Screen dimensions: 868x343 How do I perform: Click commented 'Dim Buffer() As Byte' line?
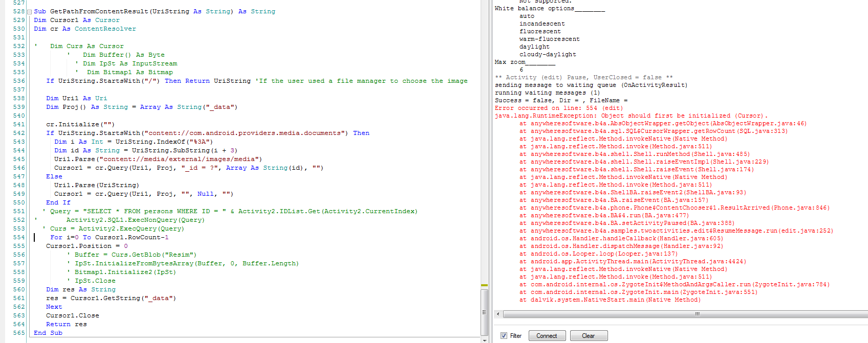click(116, 55)
